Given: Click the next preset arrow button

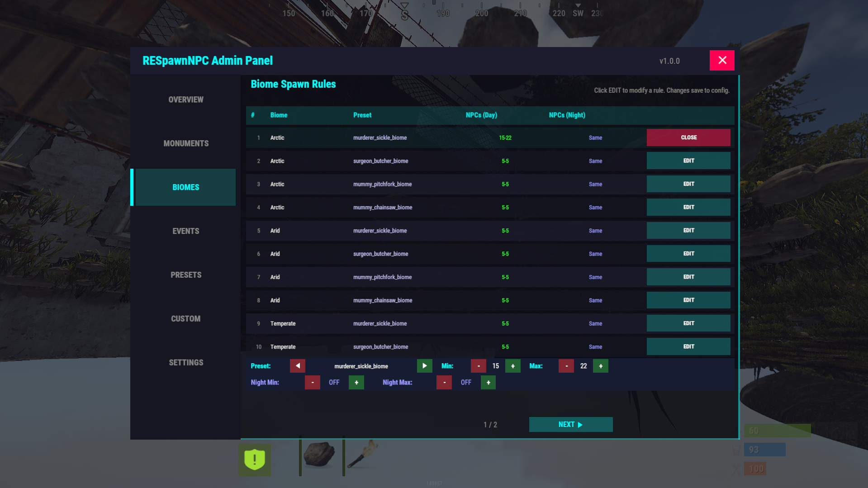Looking at the screenshot, I should coord(424,366).
